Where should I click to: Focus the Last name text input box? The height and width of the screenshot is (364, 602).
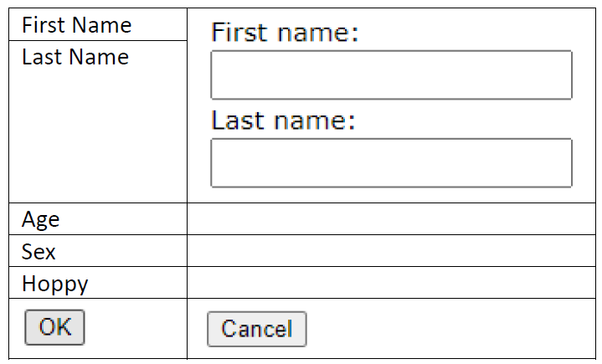[x=391, y=163]
